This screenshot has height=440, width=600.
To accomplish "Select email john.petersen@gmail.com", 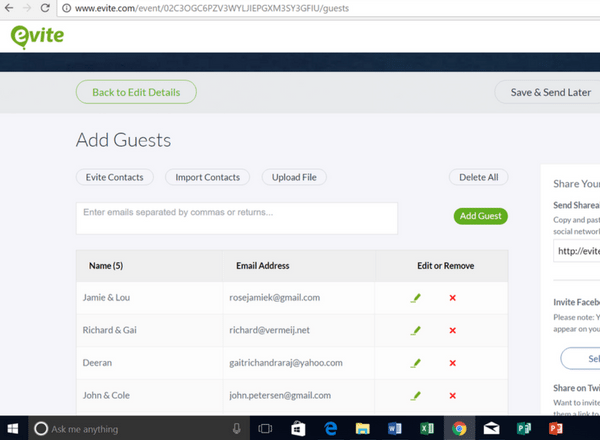I will click(x=280, y=395).
